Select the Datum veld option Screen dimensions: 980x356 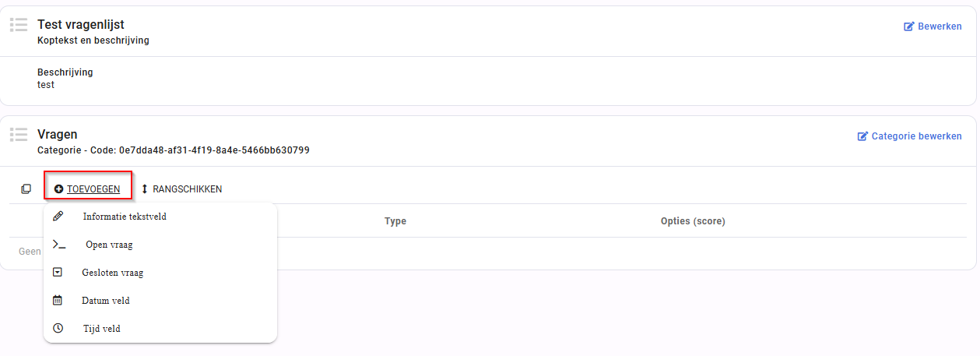(x=160, y=301)
